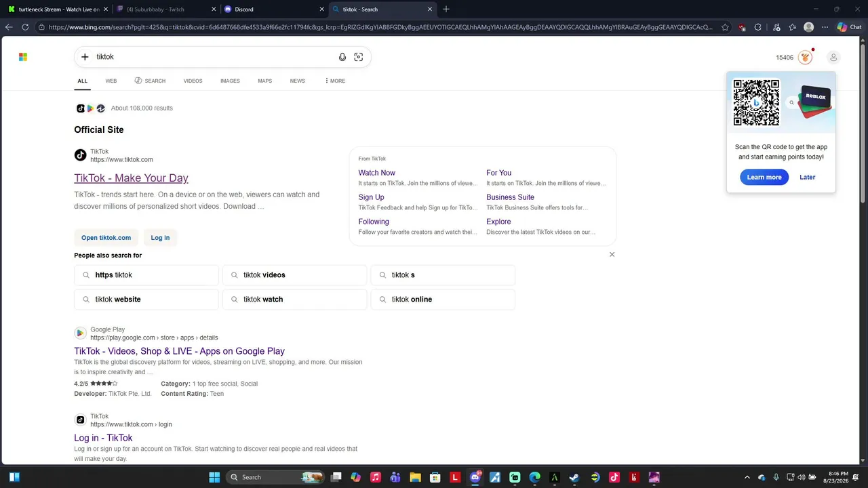Open Windows Start menu on taskbar
The height and width of the screenshot is (488, 868).
[214, 477]
